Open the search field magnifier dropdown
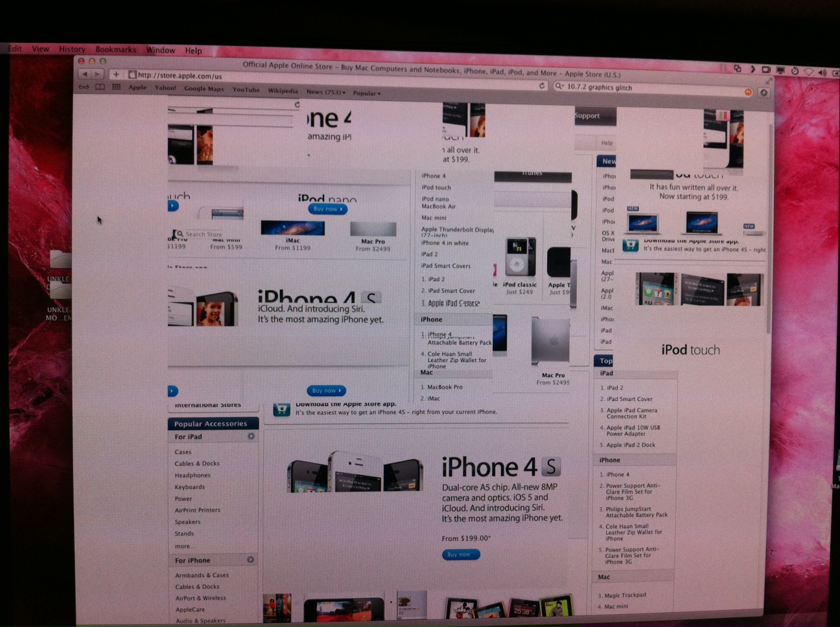The height and width of the screenshot is (627, 840). tap(559, 86)
